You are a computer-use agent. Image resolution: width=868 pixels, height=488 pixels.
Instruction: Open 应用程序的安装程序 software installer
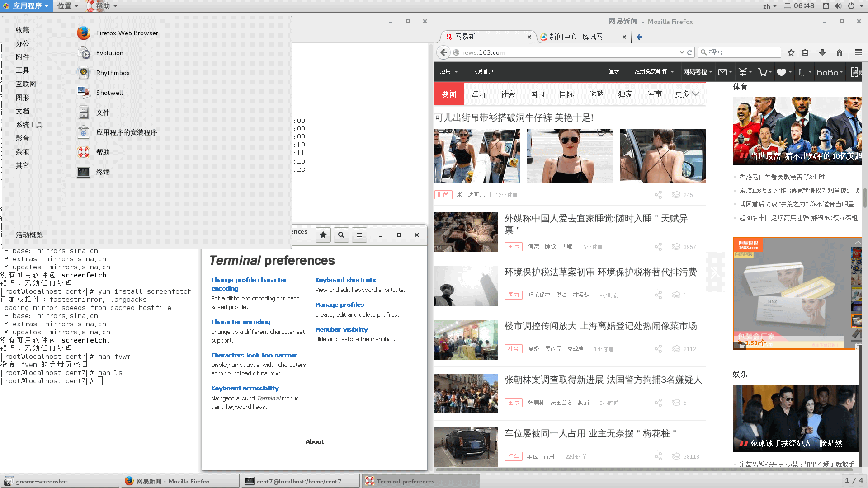coord(117,132)
